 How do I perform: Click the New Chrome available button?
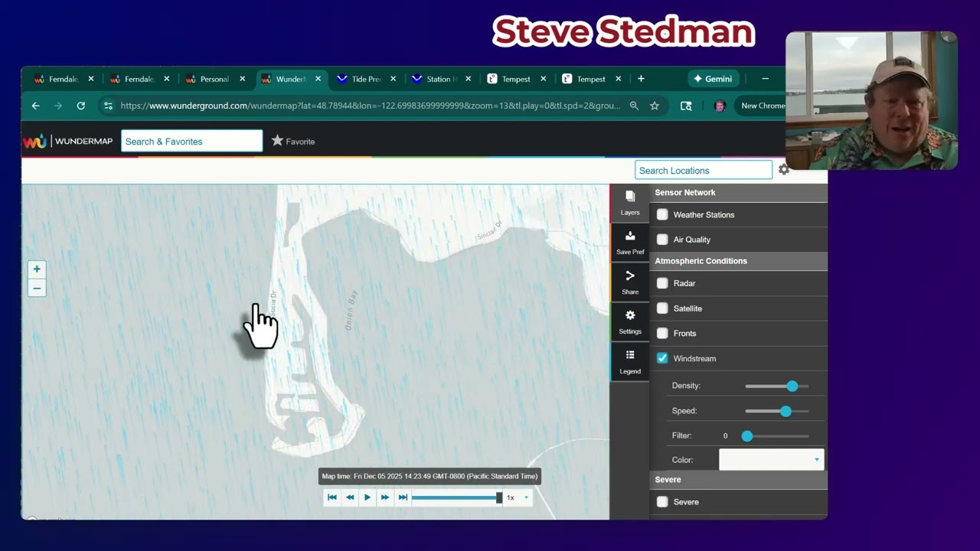tap(762, 106)
